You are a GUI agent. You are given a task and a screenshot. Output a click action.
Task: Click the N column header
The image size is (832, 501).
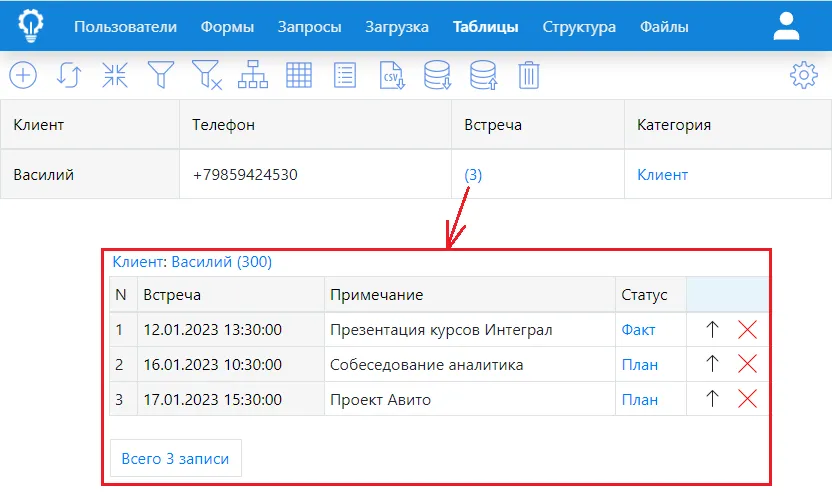(123, 295)
